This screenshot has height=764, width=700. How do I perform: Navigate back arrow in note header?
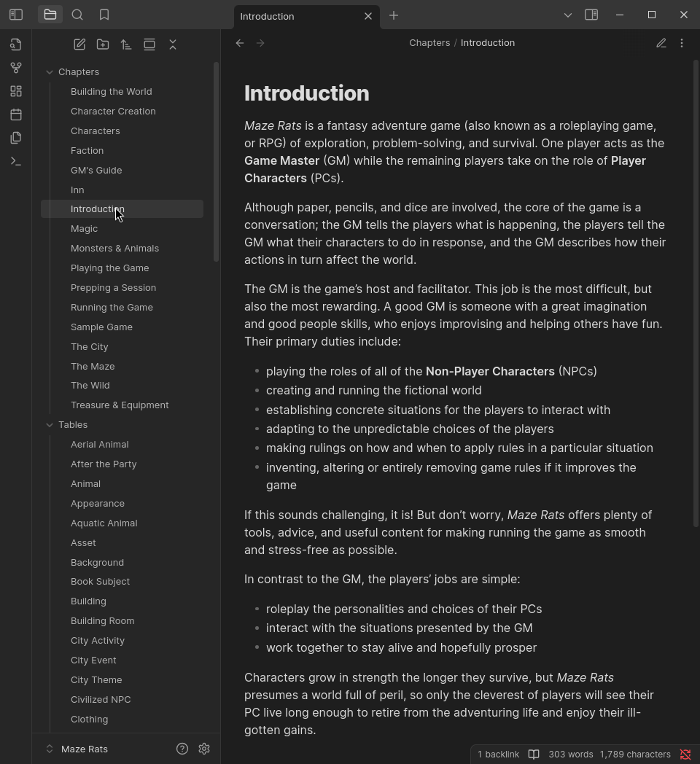239,43
